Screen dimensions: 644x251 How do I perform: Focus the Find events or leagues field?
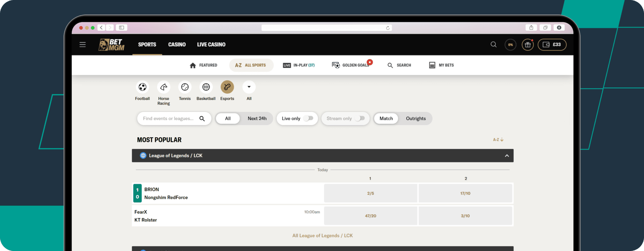coord(174,118)
